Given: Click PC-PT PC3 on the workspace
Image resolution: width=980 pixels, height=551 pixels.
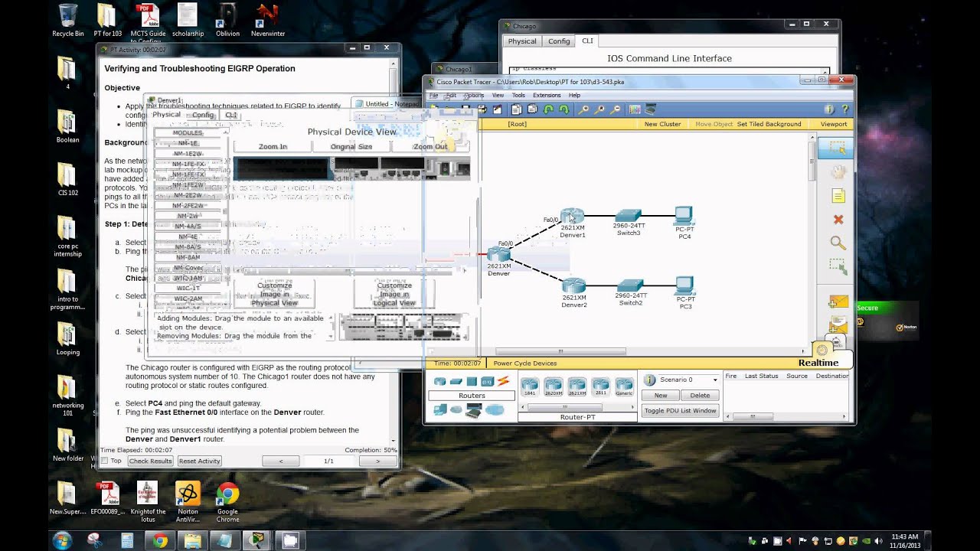Looking at the screenshot, I should (x=684, y=285).
